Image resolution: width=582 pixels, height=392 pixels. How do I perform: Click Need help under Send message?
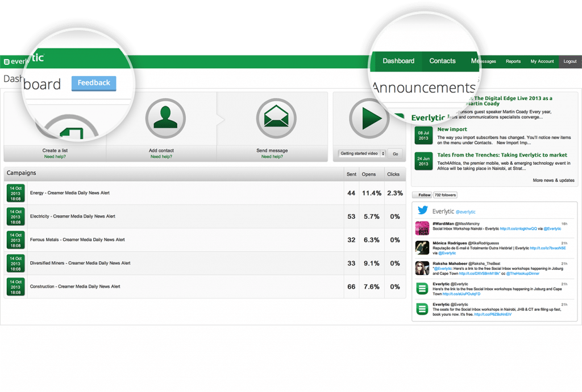(272, 157)
